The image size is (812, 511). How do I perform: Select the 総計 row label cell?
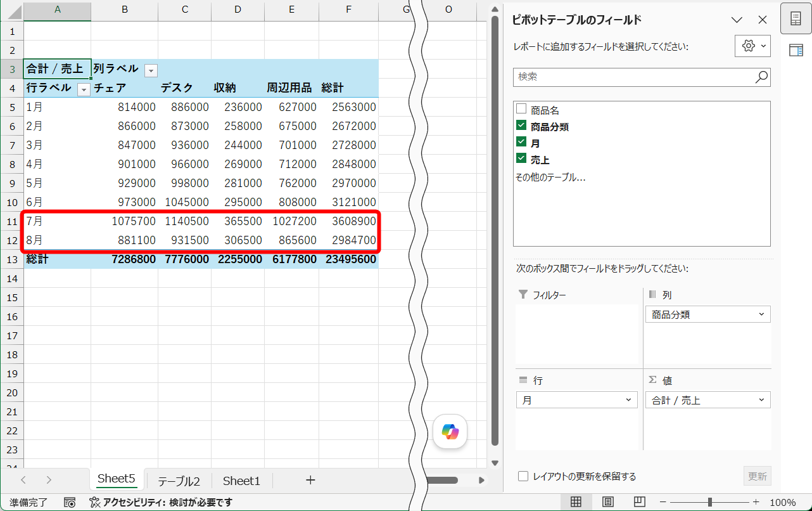point(58,259)
